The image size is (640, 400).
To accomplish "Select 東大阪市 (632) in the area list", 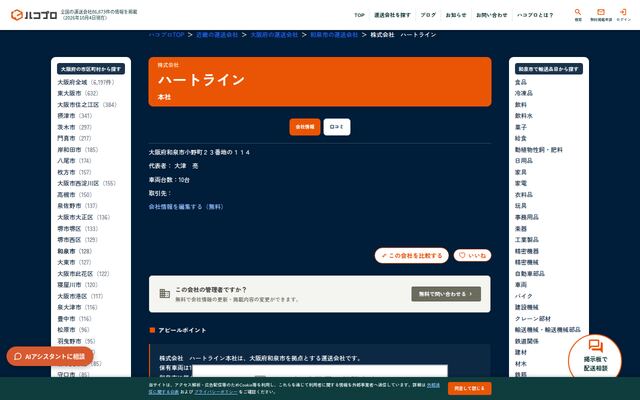I will 78,93.
